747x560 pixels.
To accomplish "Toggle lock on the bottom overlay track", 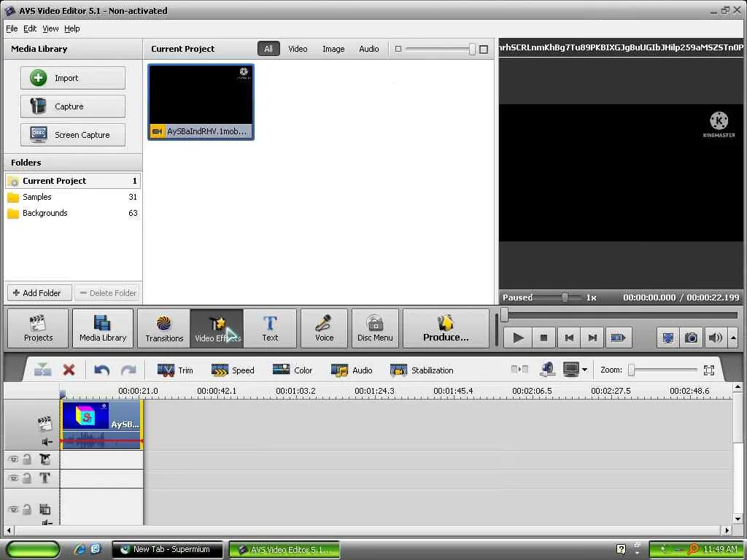I will 27,509.
